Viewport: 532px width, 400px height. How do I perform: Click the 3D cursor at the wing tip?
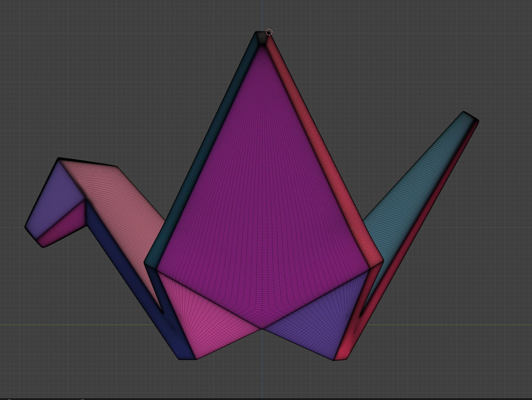269,32
